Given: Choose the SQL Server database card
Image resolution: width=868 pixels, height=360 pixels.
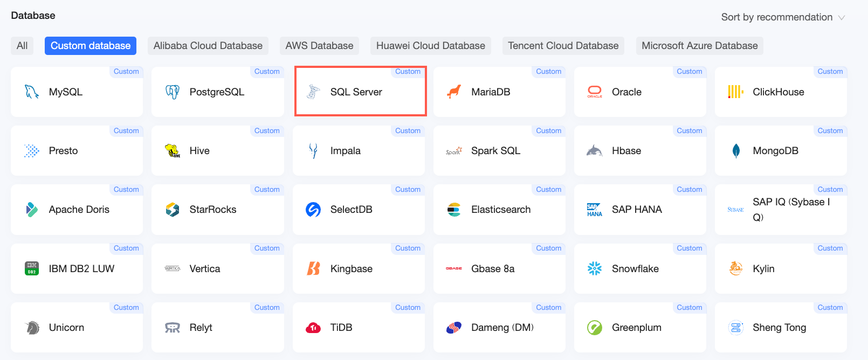Looking at the screenshot, I should (360, 91).
